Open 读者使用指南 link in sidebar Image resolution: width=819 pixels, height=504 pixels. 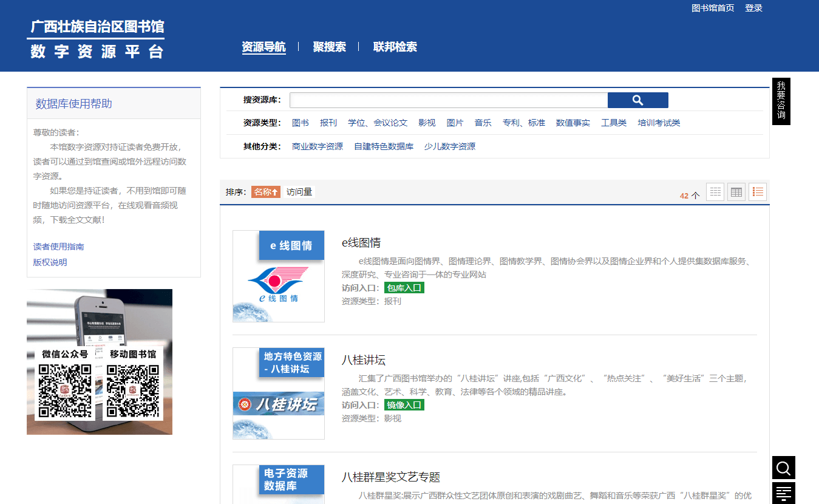click(58, 247)
